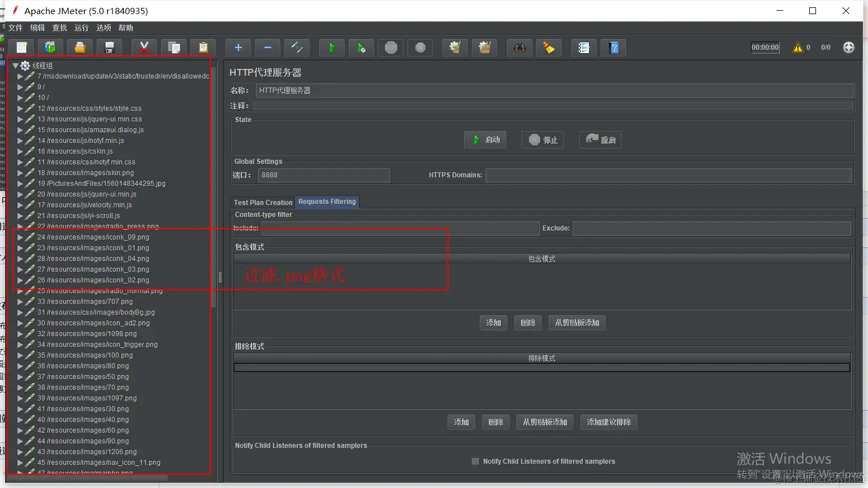
Task: Expand the 13 /resources/js/jquery-ui.min.css node
Action: (x=20, y=119)
